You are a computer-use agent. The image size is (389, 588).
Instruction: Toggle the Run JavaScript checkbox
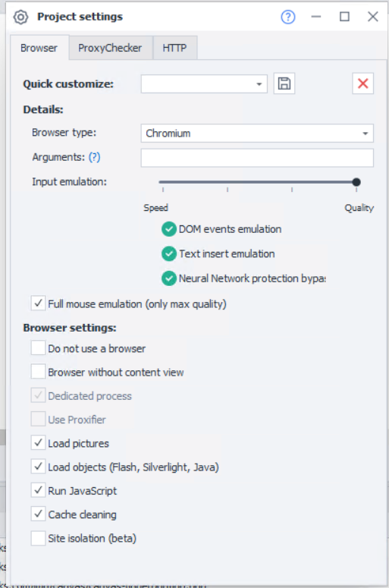pyautogui.click(x=38, y=490)
